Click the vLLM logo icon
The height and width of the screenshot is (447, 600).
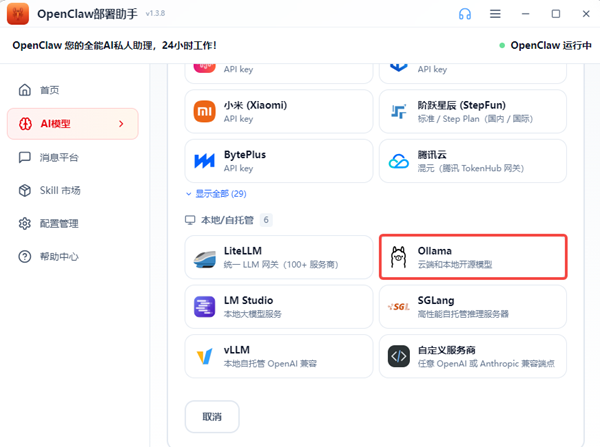204,356
